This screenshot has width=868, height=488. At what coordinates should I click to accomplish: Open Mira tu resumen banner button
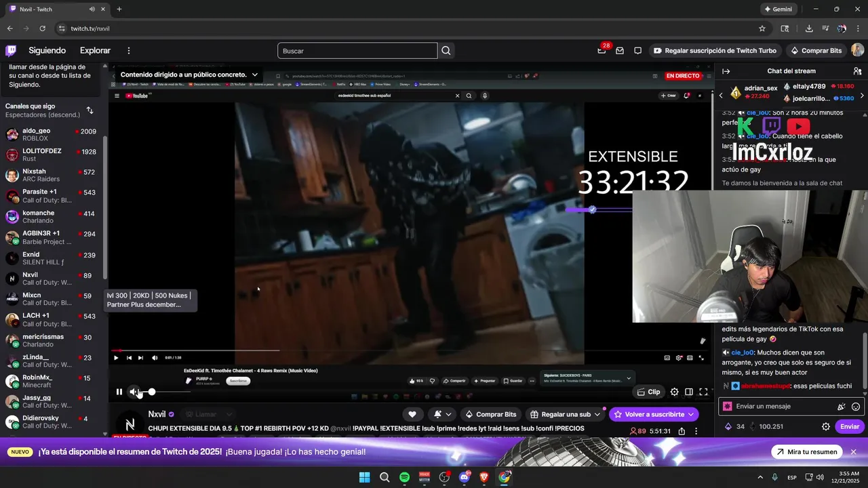pos(807,452)
